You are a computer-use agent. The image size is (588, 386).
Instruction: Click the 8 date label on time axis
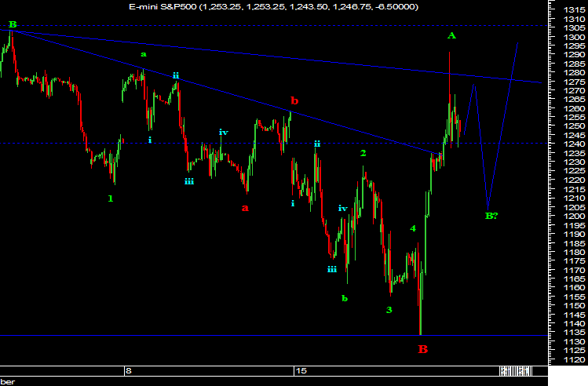129,370
